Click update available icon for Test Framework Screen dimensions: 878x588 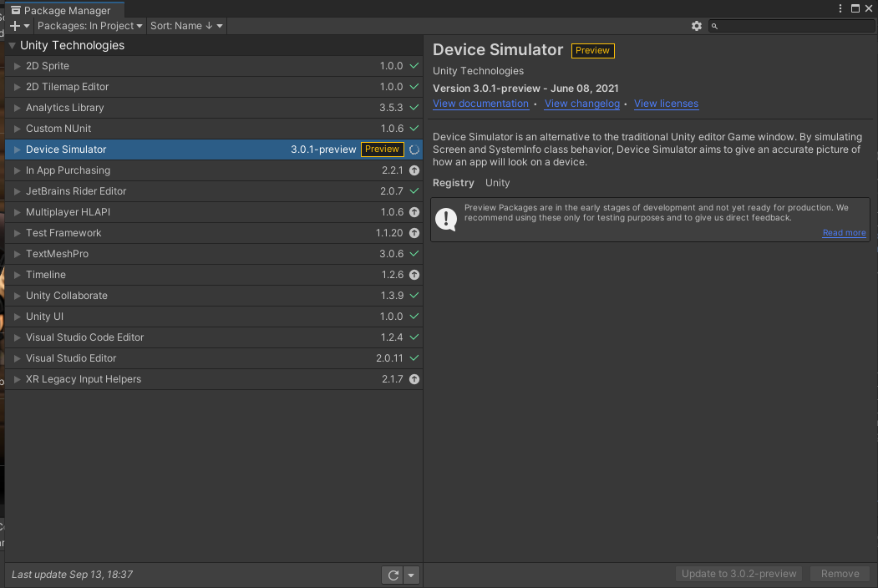click(x=414, y=233)
